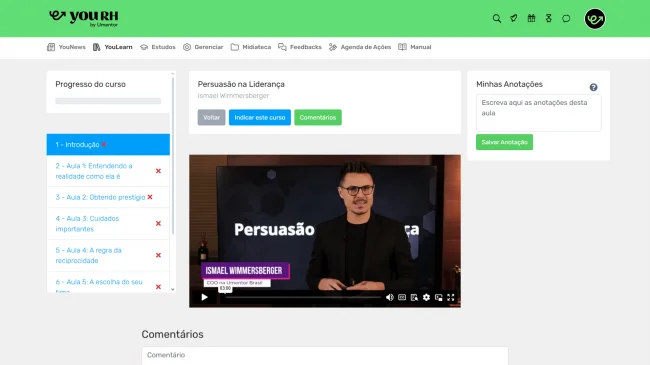
Task: Open the chat bubble icon in header
Action: [x=566, y=18]
